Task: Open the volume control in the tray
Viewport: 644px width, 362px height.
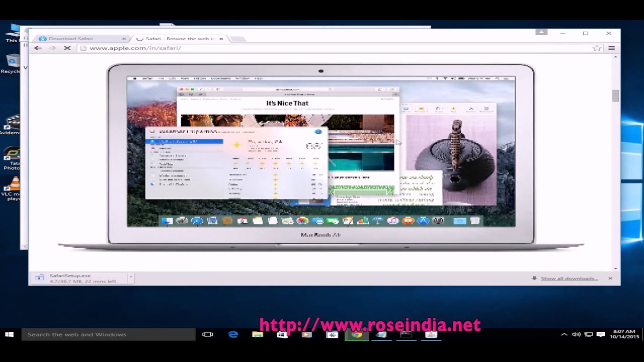Action: [576, 334]
